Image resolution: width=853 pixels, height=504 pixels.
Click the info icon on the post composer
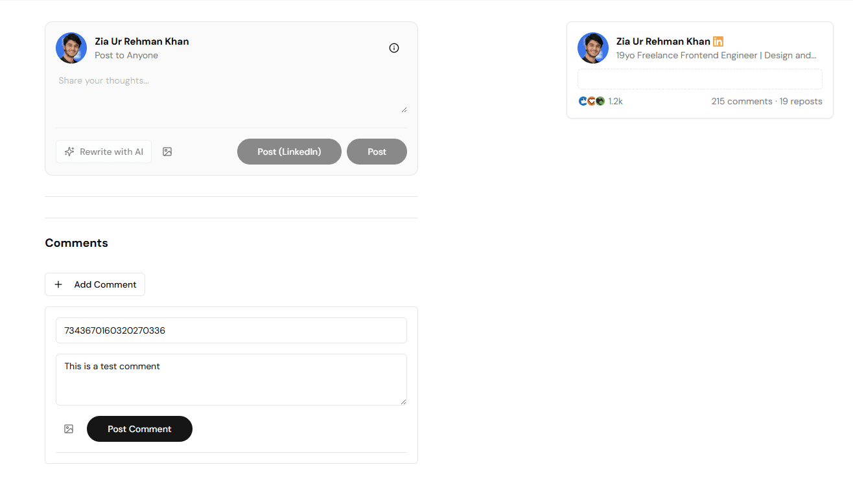[x=394, y=47]
